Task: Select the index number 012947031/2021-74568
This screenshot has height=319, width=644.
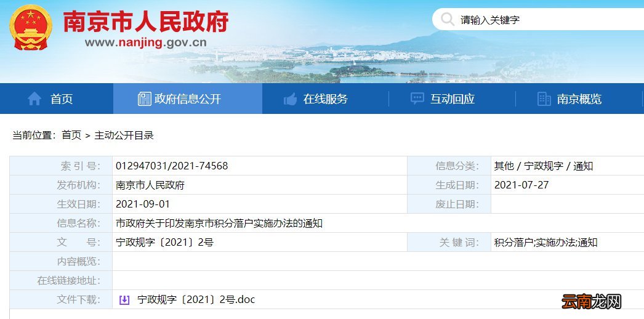Action: coord(172,166)
